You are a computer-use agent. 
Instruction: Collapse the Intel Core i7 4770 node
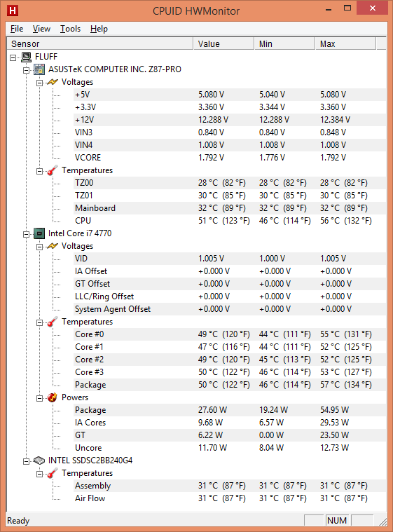26,234
